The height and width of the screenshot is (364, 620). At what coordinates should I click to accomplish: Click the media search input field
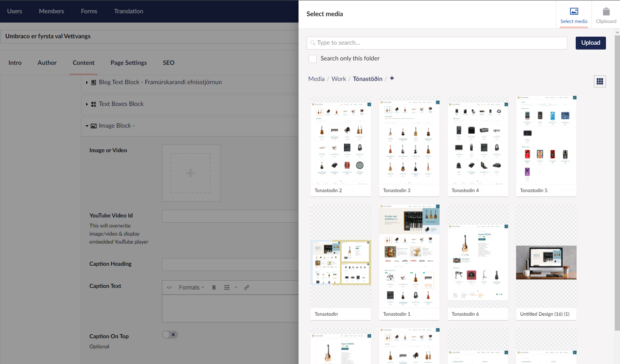(x=437, y=43)
